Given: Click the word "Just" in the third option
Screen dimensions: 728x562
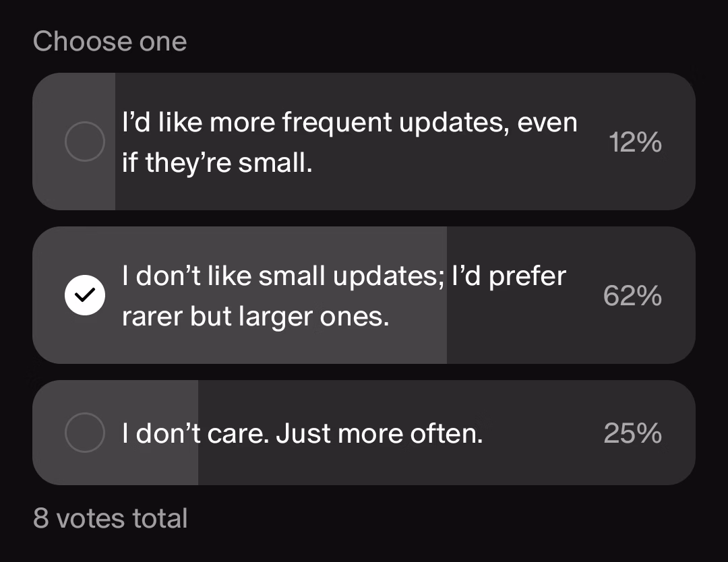Looking at the screenshot, I should point(303,434).
